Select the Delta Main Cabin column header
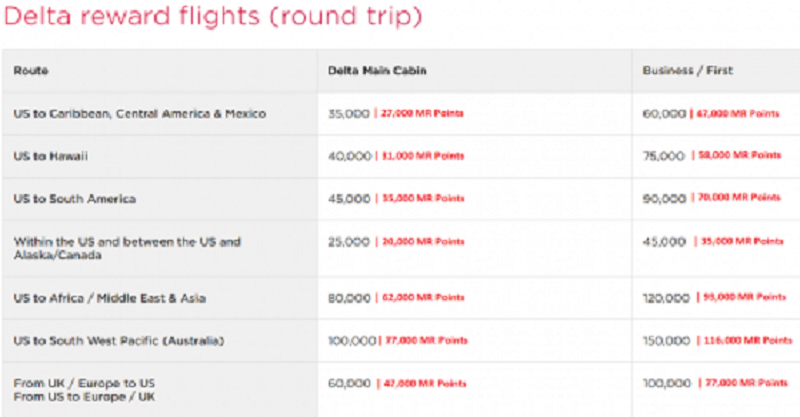This screenshot has height=417, width=800. [377, 70]
